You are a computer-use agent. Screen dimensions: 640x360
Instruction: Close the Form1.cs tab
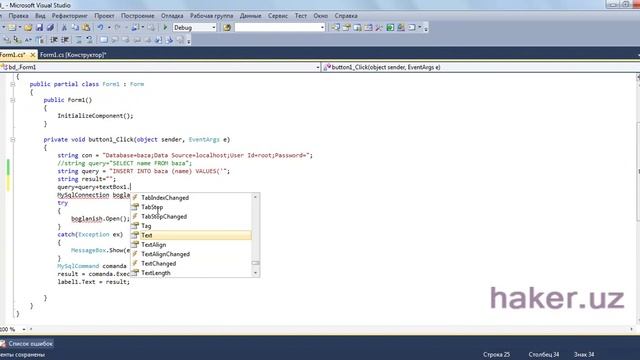(x=33, y=55)
